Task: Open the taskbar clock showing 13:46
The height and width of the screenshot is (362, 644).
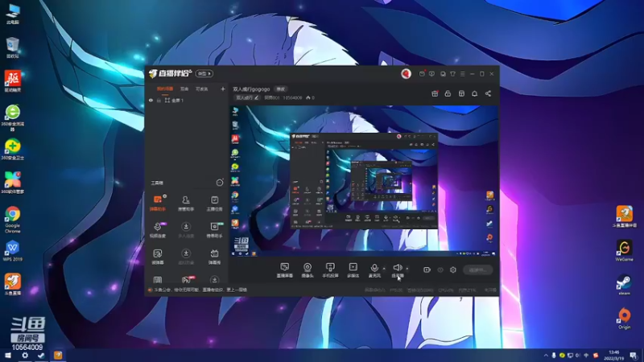Action: (x=614, y=356)
